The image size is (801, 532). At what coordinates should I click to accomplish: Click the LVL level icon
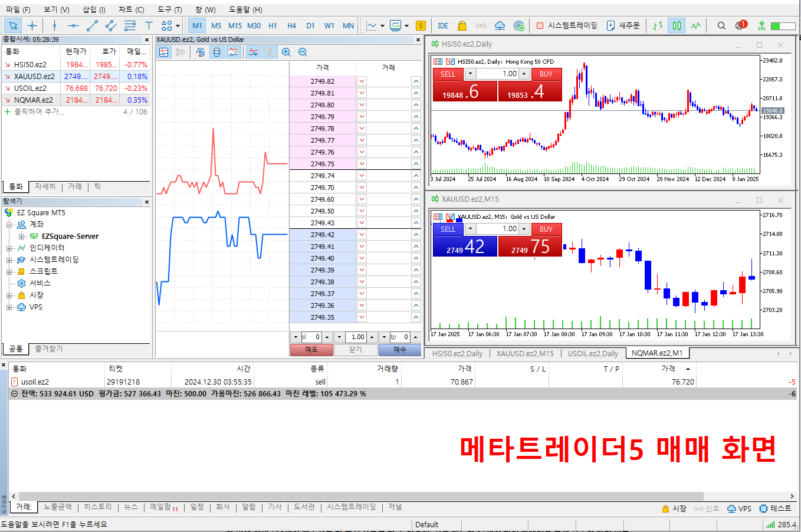pos(761,25)
